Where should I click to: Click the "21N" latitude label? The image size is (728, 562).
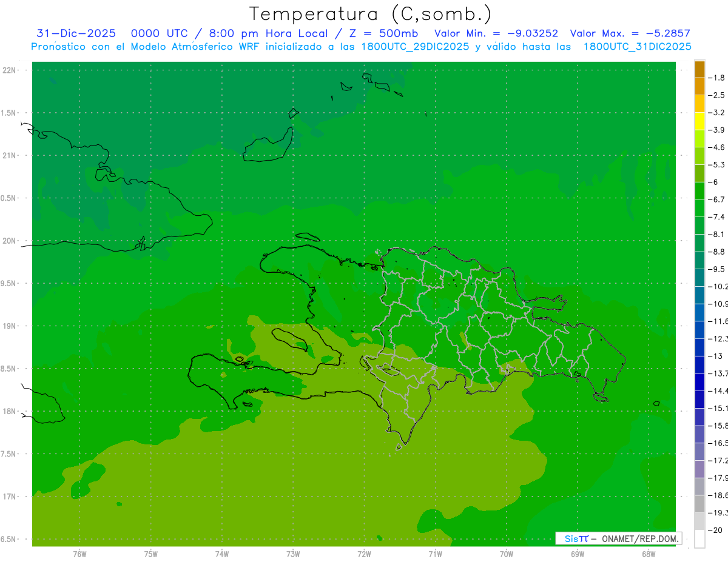coord(9,155)
